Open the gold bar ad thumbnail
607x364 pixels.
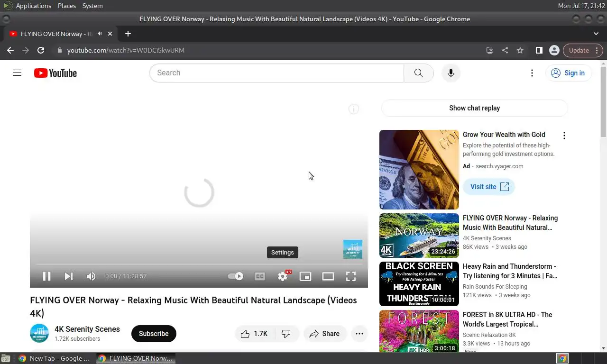pos(419,170)
